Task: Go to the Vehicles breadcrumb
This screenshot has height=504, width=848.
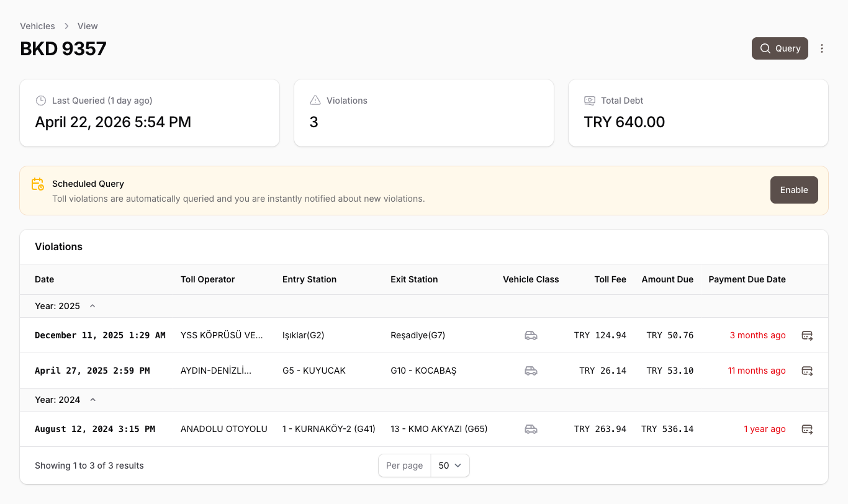Action: point(37,26)
